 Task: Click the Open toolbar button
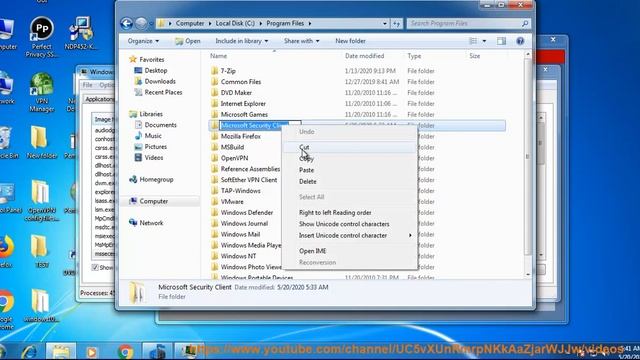click(188, 41)
